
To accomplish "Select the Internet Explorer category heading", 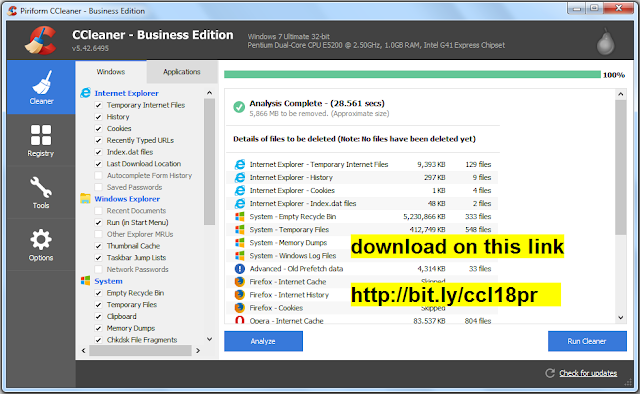I will [127, 93].
